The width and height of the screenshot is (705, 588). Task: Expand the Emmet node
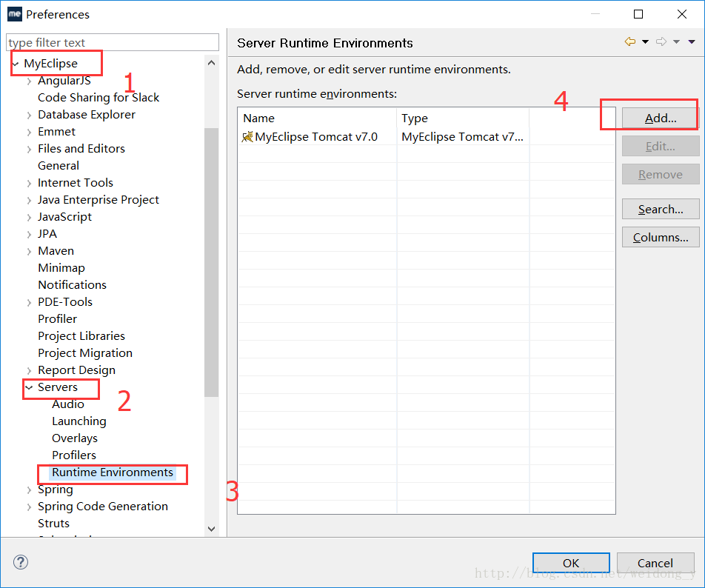(x=29, y=132)
